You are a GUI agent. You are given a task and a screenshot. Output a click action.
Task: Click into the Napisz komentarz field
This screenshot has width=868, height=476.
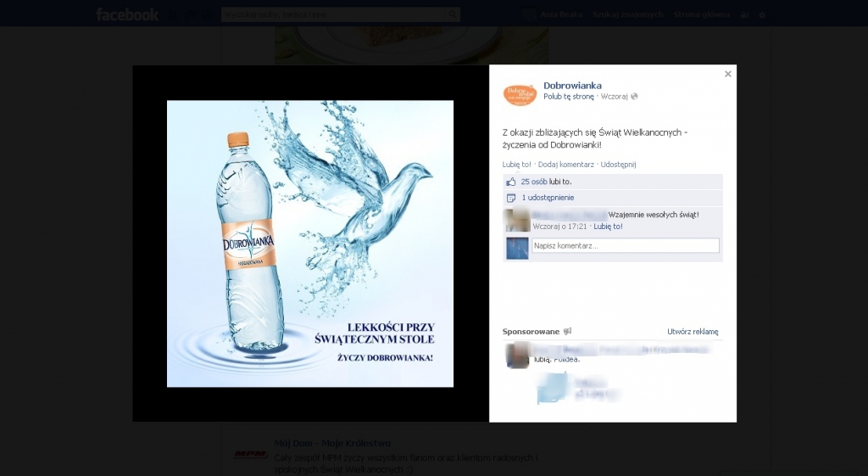[626, 245]
